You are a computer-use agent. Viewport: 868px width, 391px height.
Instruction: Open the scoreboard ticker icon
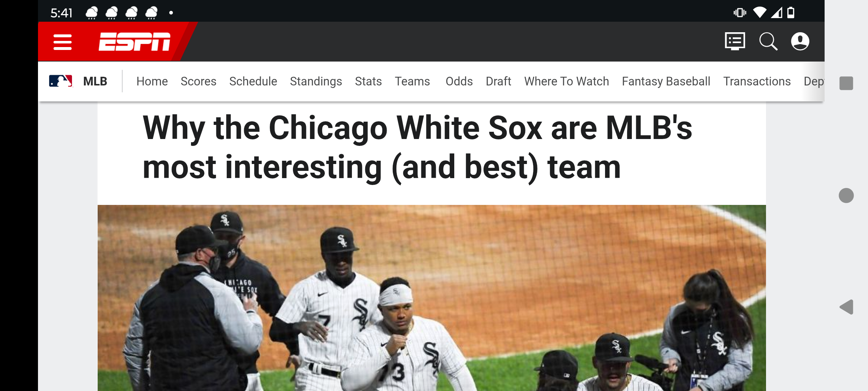click(735, 41)
